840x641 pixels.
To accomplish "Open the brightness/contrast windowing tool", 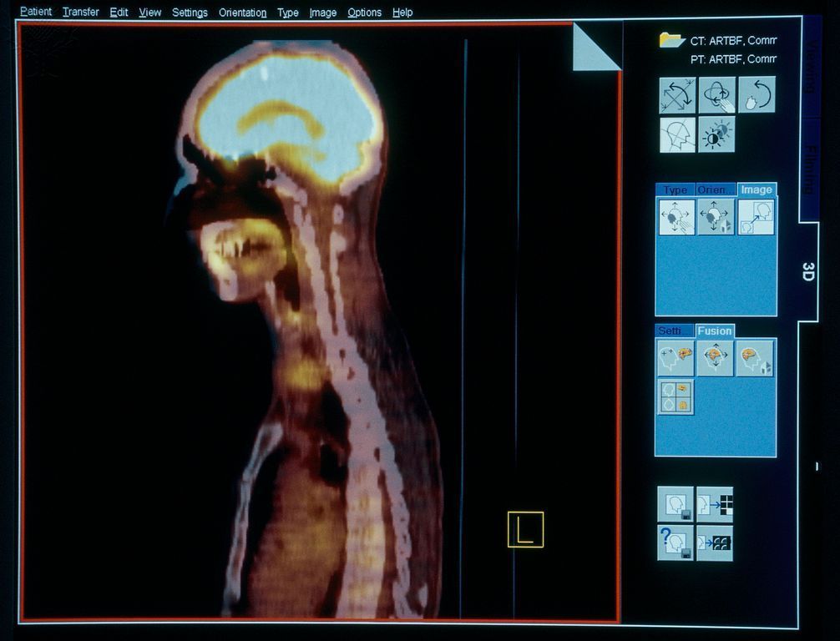I will [x=716, y=134].
